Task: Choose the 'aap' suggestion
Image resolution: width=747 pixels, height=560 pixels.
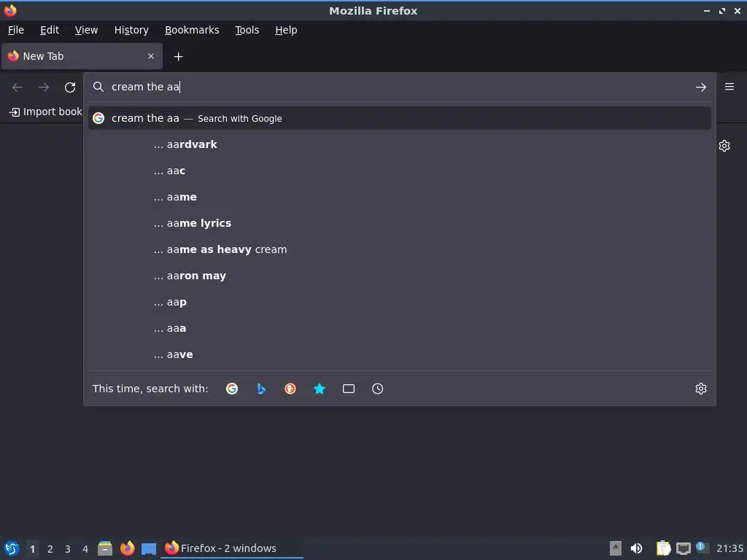Action: tap(399, 302)
